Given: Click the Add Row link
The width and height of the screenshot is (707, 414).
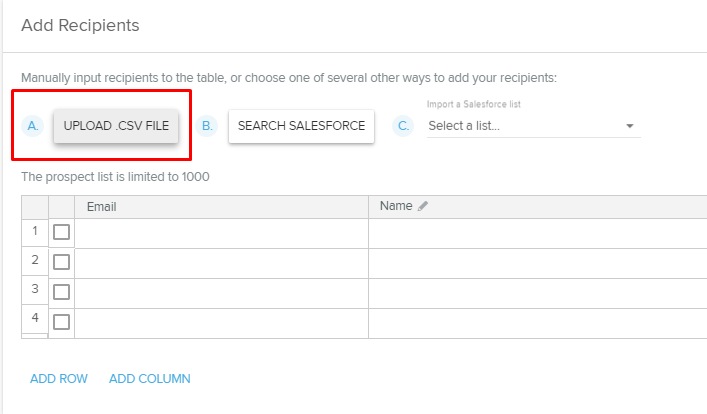Looking at the screenshot, I should point(59,379).
